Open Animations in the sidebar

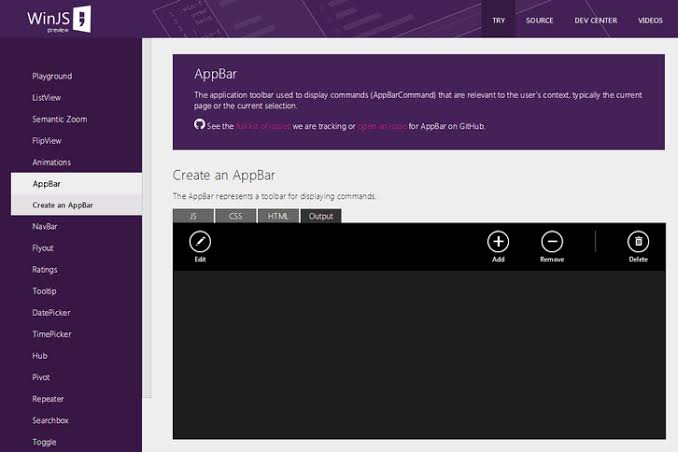pyautogui.click(x=51, y=162)
